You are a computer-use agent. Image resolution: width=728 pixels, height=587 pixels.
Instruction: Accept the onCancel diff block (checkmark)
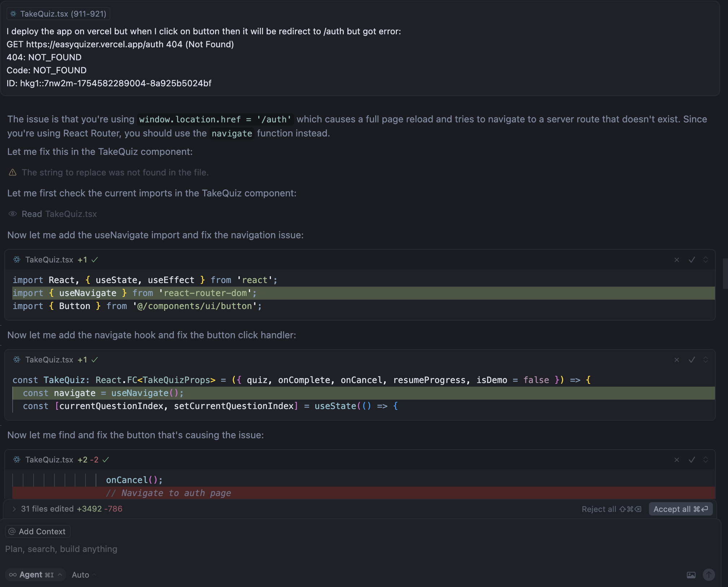coord(692,460)
